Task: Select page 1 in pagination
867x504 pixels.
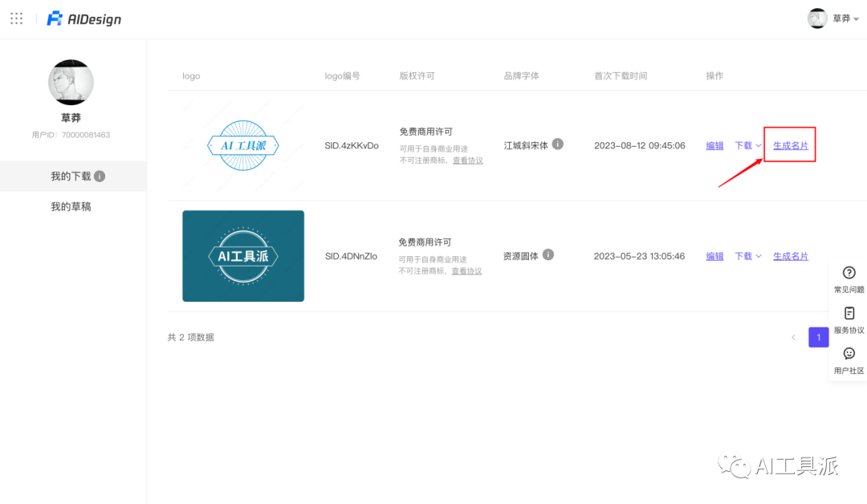Action: (819, 337)
